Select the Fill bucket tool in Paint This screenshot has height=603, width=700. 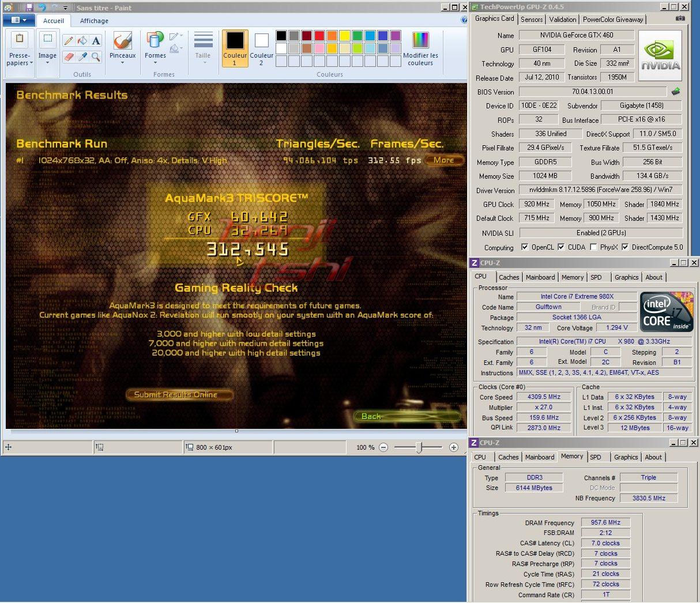[x=82, y=40]
